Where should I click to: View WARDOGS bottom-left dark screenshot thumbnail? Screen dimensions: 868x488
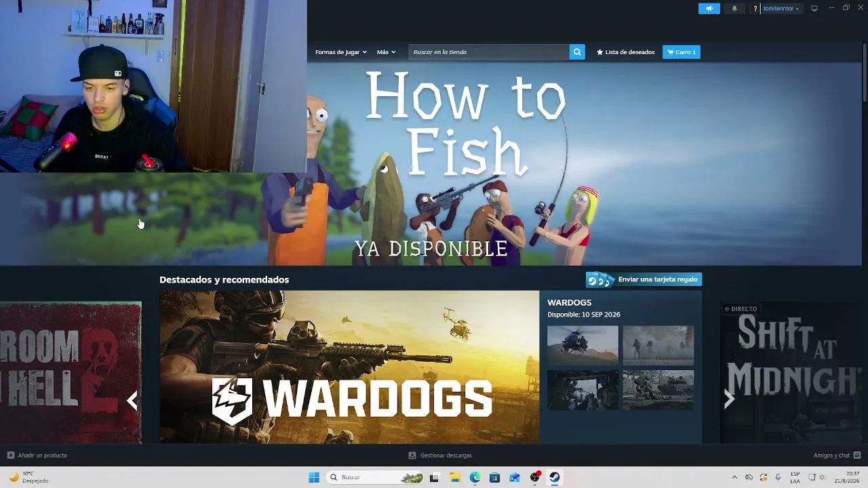583,390
